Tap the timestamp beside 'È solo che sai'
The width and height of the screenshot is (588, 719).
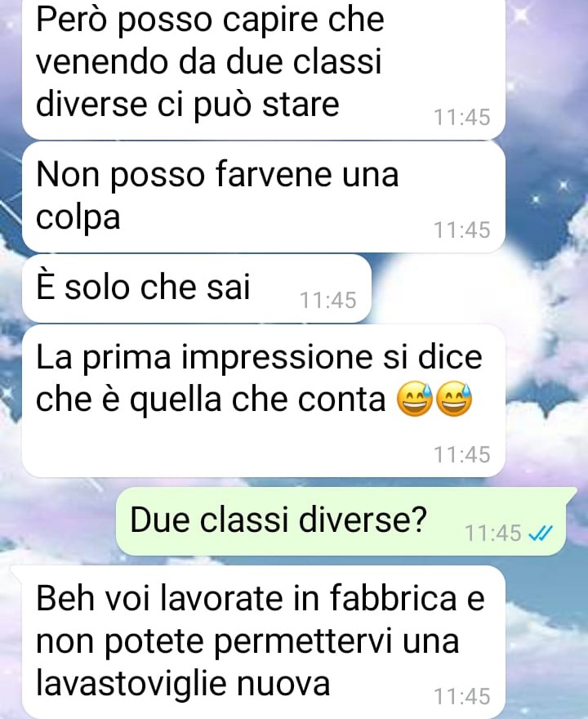pos(327,301)
